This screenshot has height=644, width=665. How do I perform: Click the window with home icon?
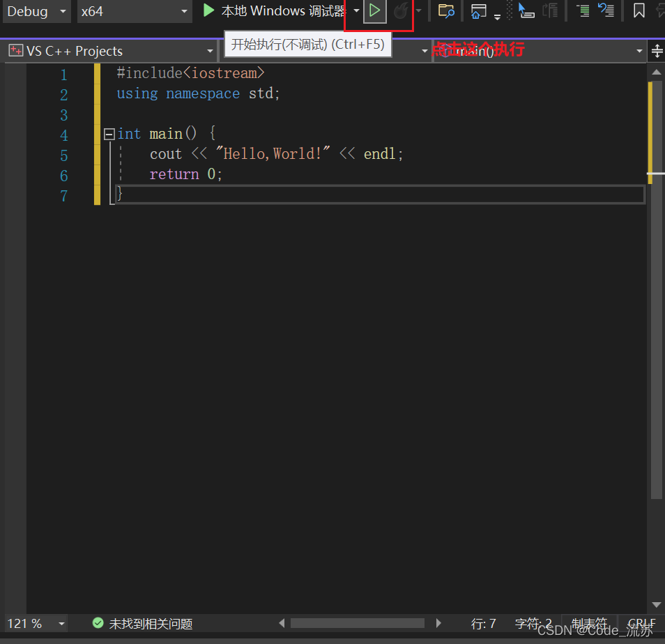tap(478, 11)
